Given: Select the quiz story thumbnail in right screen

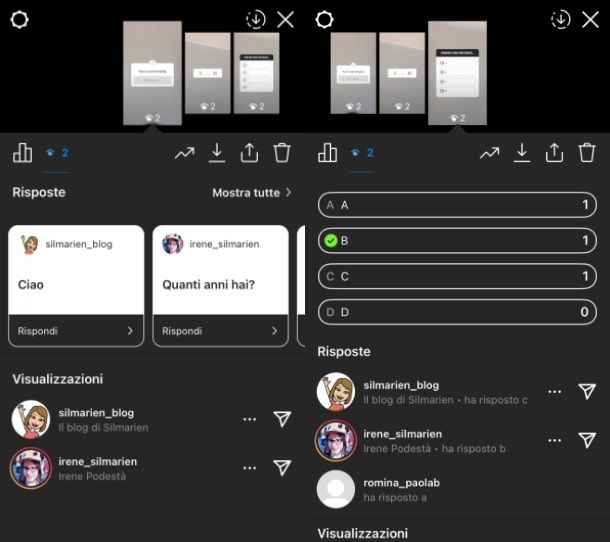Looking at the screenshot, I should point(457,73).
